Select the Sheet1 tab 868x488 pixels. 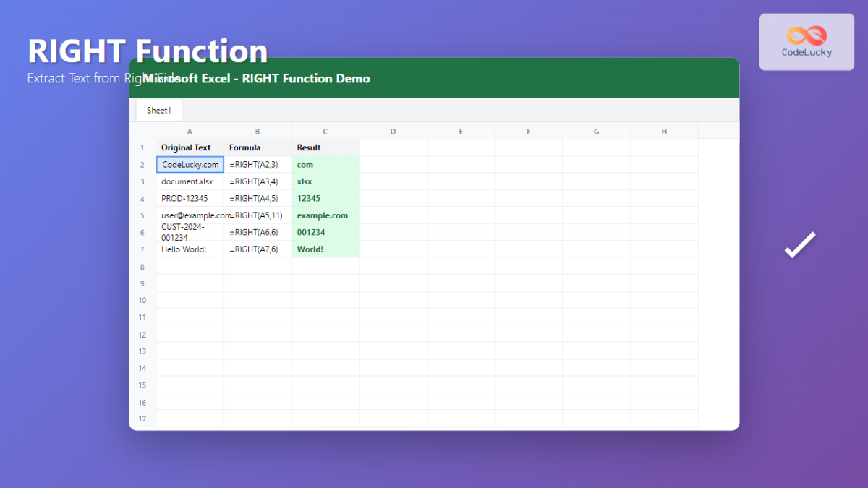(158, 110)
